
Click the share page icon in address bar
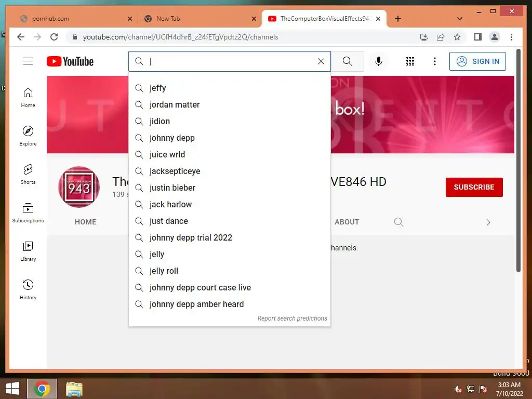click(x=441, y=37)
